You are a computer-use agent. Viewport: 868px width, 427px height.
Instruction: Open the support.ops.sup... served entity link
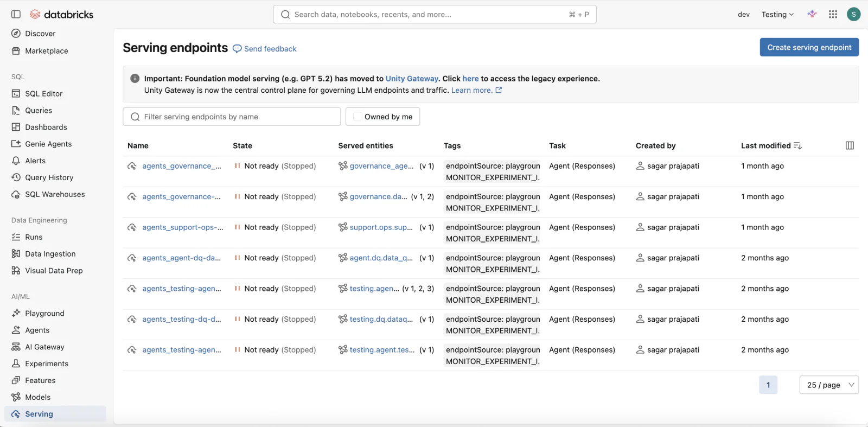tap(381, 227)
